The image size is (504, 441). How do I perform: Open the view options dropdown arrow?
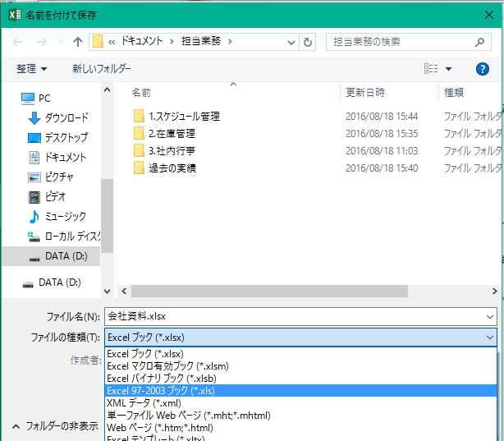(448, 69)
